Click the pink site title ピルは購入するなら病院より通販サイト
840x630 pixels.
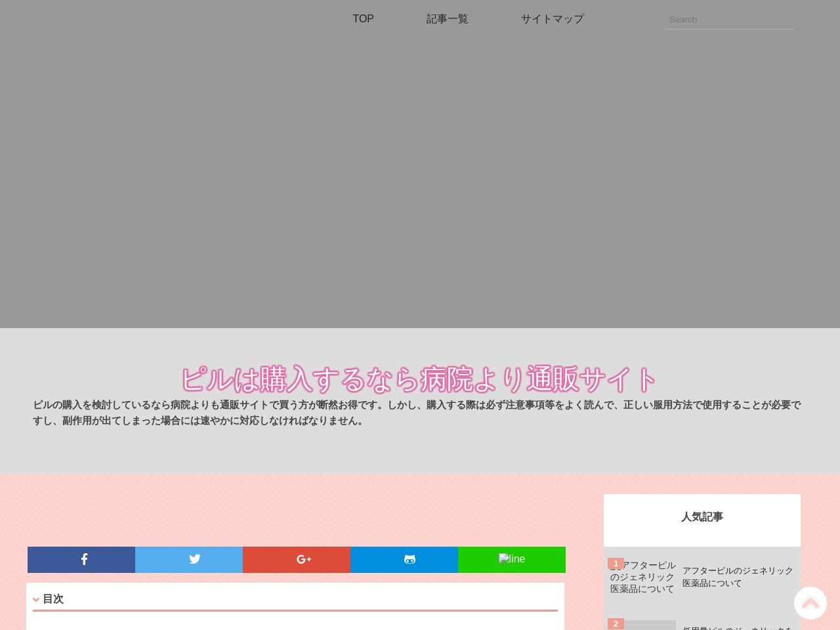(419, 379)
